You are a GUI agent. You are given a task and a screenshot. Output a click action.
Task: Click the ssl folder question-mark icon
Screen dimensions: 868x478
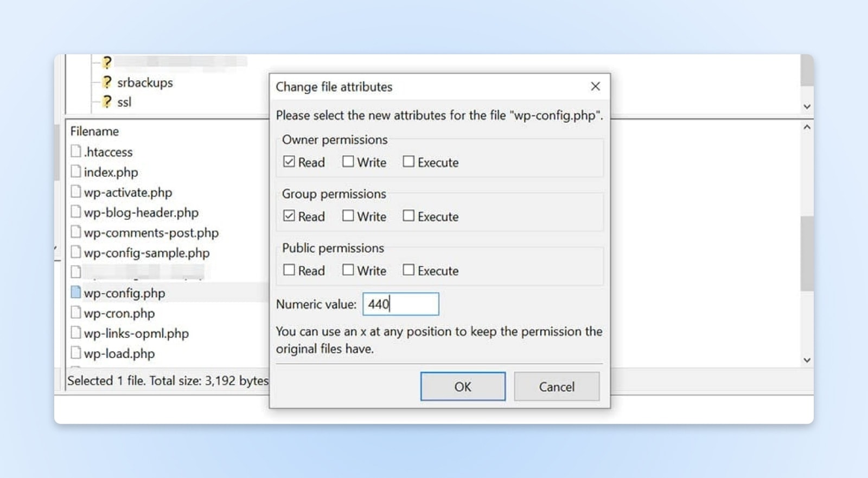pos(107,102)
